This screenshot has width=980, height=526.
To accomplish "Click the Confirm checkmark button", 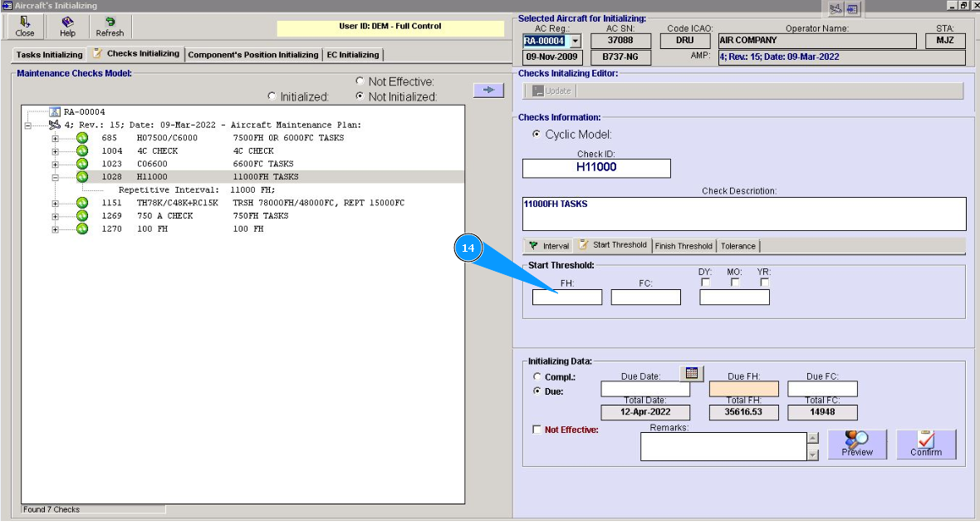I will coord(926,444).
